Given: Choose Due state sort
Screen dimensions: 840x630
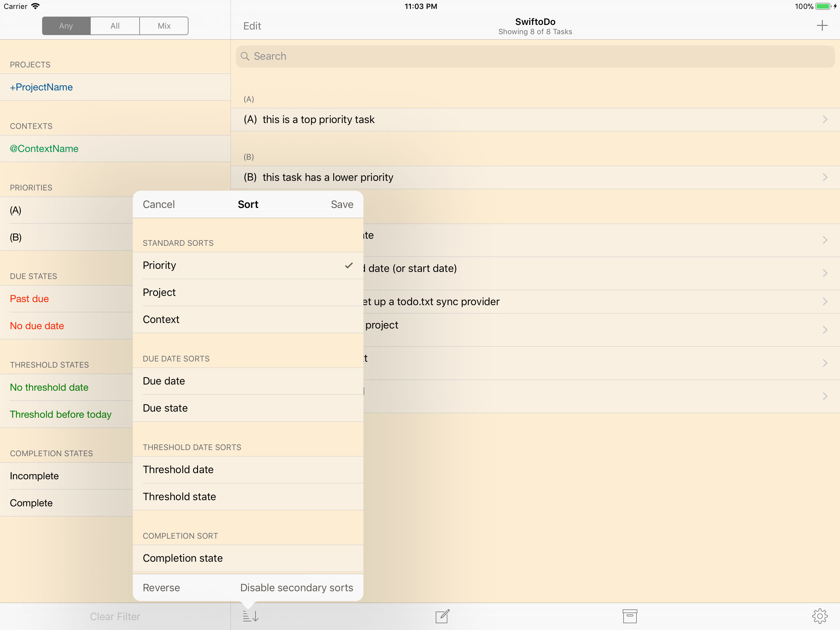Looking at the screenshot, I should pos(248,408).
